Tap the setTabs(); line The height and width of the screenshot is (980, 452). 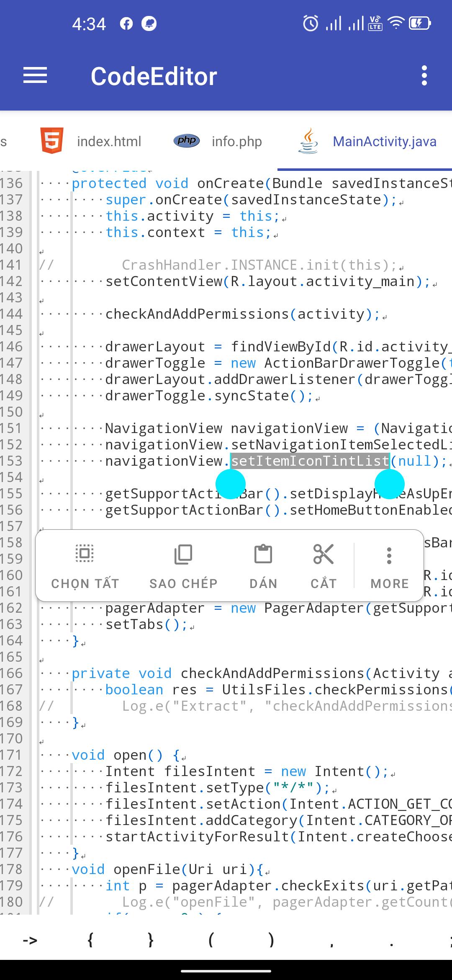(x=146, y=624)
